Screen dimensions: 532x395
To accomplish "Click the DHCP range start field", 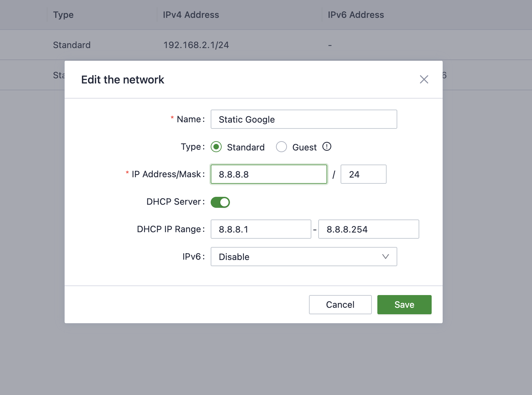I will click(261, 229).
